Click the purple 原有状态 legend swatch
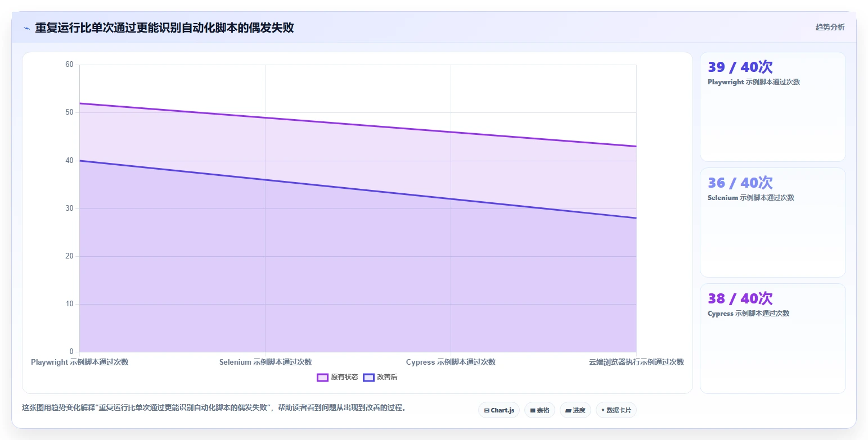The height and width of the screenshot is (440, 868). (x=322, y=378)
